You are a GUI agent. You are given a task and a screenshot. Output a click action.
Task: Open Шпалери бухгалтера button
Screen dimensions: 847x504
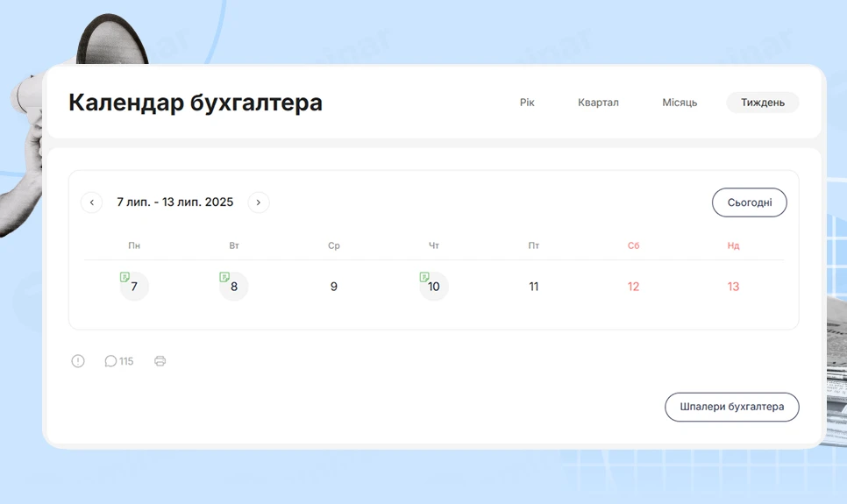(732, 407)
